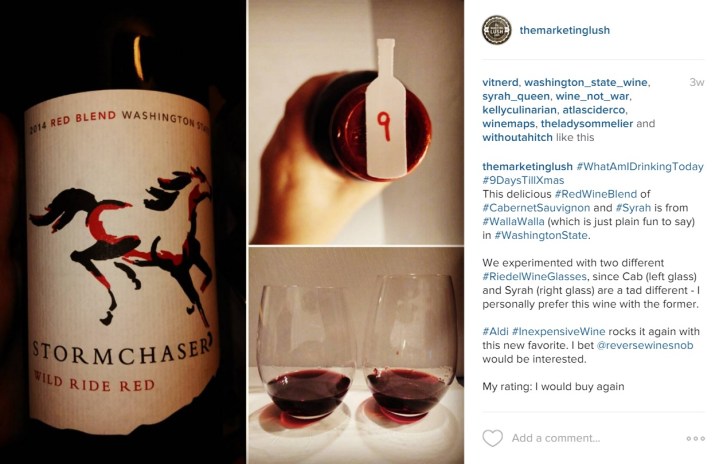Open the @reversewinesnob mention
The image size is (723, 464).
tap(645, 345)
